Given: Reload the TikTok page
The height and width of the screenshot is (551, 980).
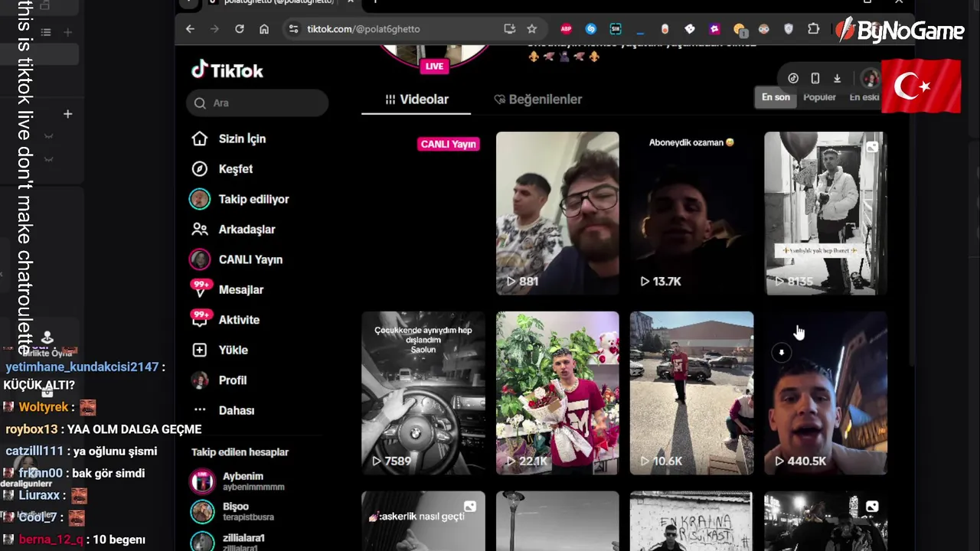Looking at the screenshot, I should pos(239,29).
